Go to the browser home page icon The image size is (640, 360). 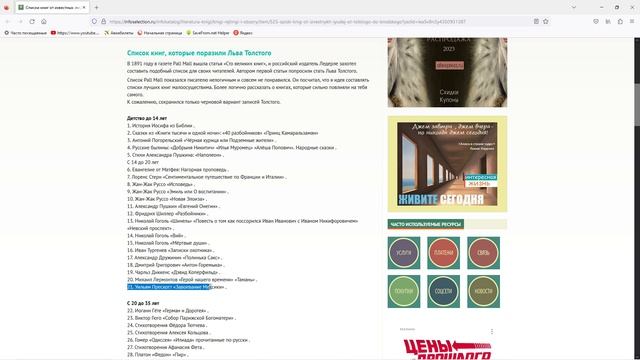[44, 22]
